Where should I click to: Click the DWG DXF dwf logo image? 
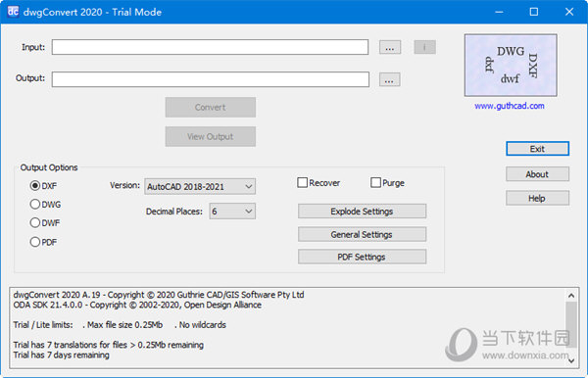511,66
